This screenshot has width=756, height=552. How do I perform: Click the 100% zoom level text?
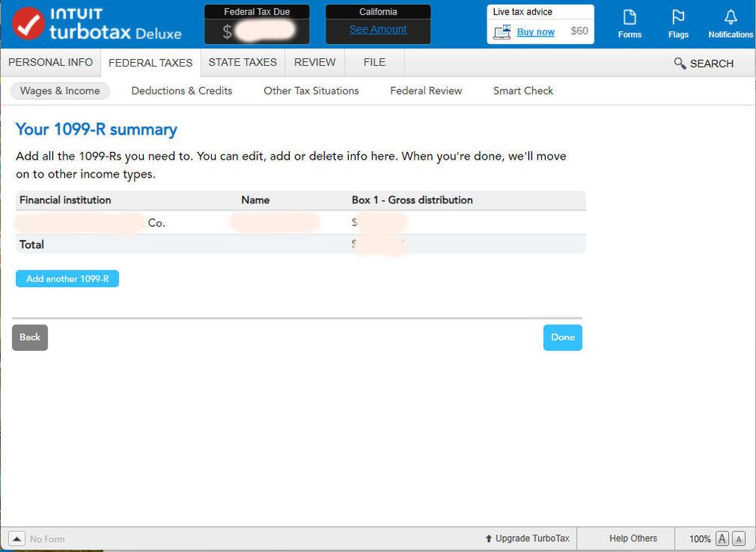[x=699, y=538]
